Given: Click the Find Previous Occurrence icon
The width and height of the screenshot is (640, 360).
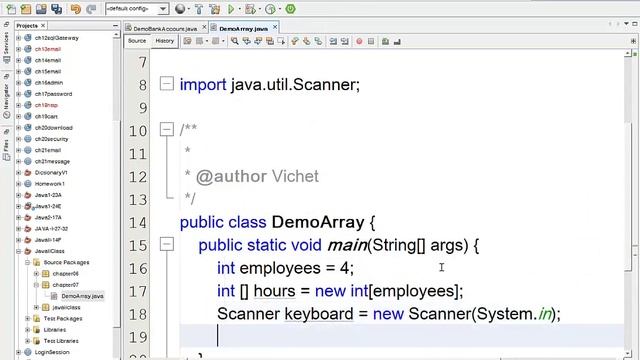Looking at the screenshot, I should click(247, 41).
